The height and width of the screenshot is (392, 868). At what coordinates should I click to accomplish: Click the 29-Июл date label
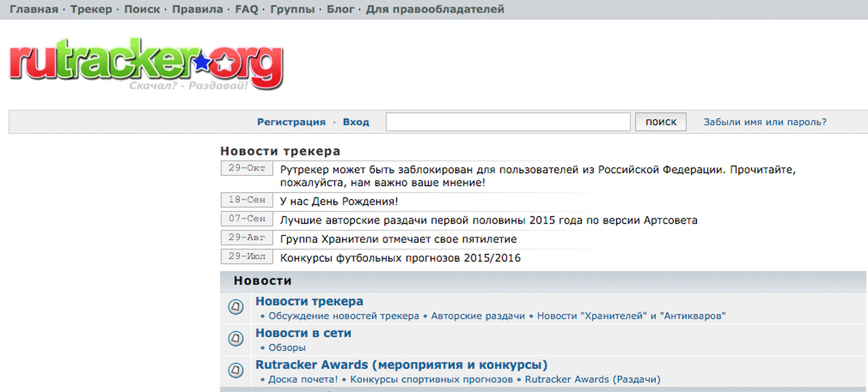247,256
